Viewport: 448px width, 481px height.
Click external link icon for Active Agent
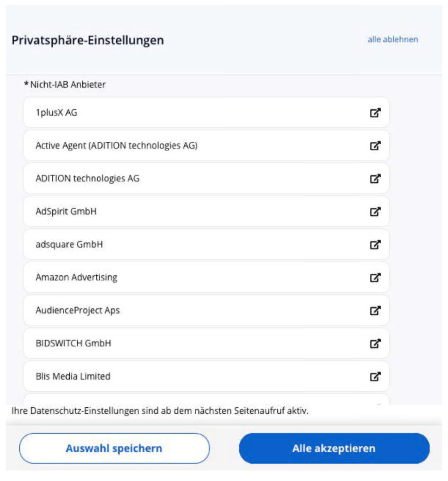pyautogui.click(x=375, y=146)
